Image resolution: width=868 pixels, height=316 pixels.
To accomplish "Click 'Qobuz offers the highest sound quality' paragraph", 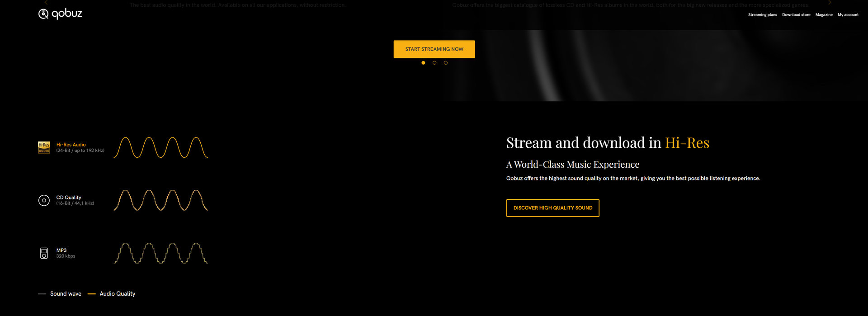I will click(633, 179).
